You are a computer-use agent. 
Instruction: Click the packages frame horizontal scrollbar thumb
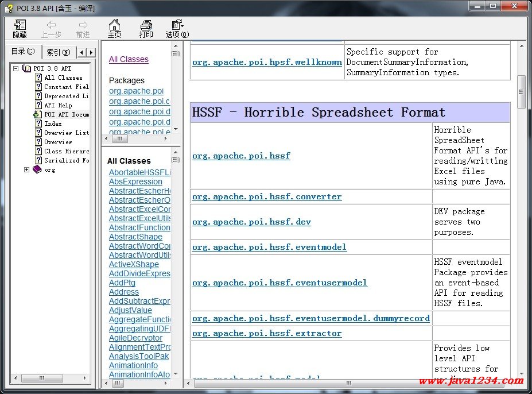coord(120,138)
